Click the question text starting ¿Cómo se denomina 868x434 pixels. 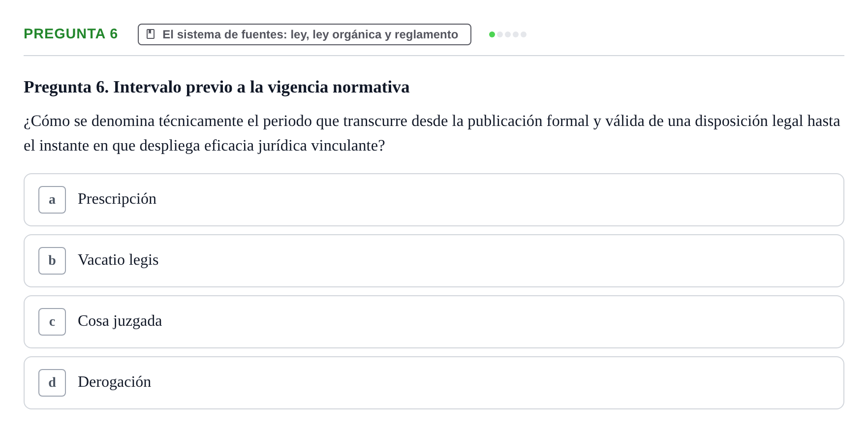click(432, 133)
